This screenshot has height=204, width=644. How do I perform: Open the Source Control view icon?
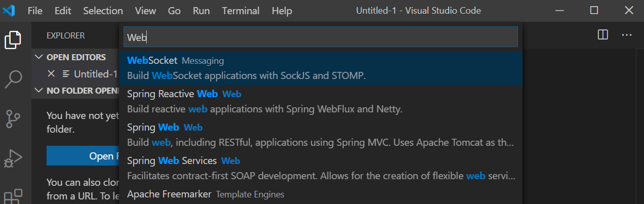[14, 118]
